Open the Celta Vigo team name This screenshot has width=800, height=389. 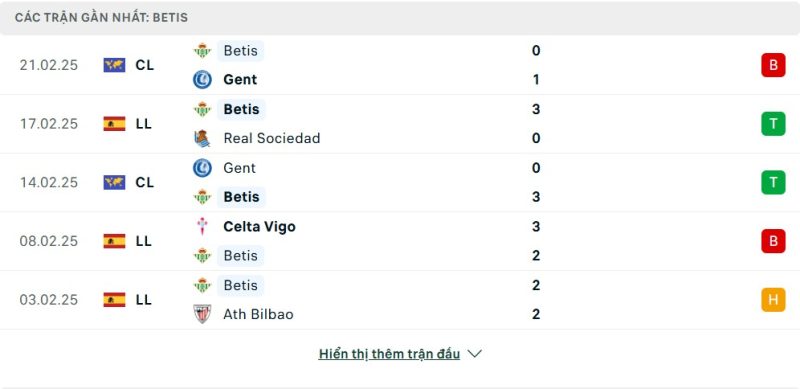[x=259, y=226]
